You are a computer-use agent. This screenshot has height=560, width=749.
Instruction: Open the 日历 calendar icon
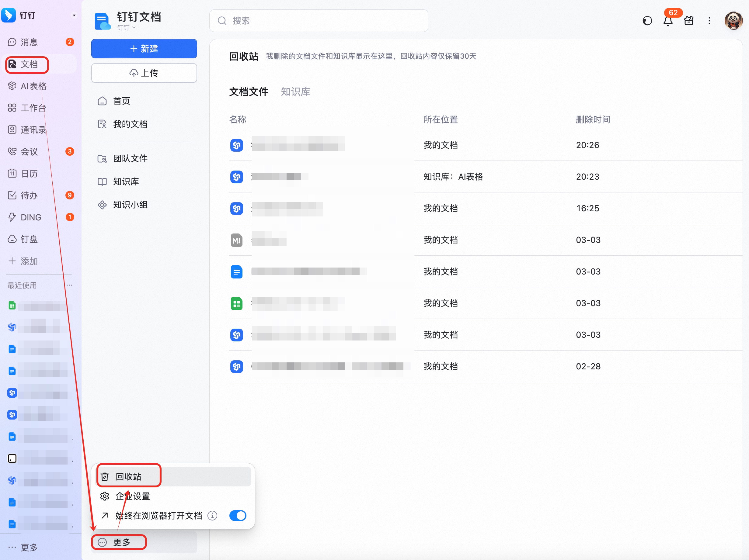coord(12,174)
